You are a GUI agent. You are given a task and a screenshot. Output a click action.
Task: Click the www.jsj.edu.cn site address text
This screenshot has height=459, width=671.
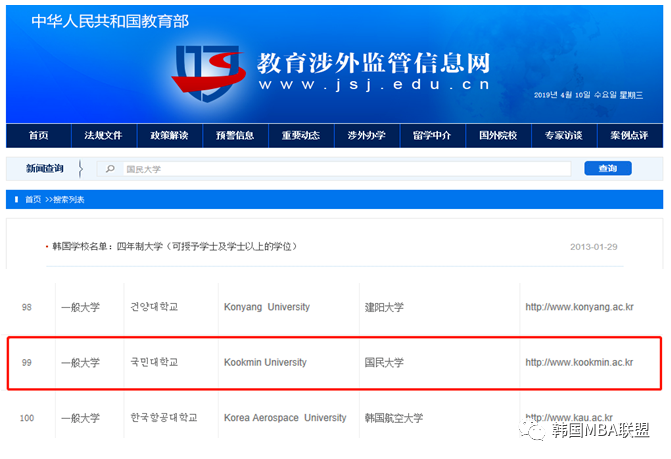(374, 84)
